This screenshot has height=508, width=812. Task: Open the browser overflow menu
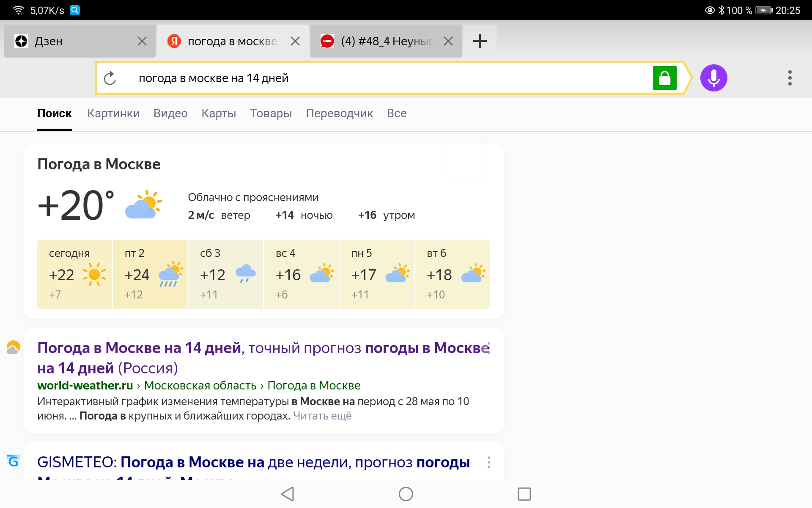click(789, 78)
